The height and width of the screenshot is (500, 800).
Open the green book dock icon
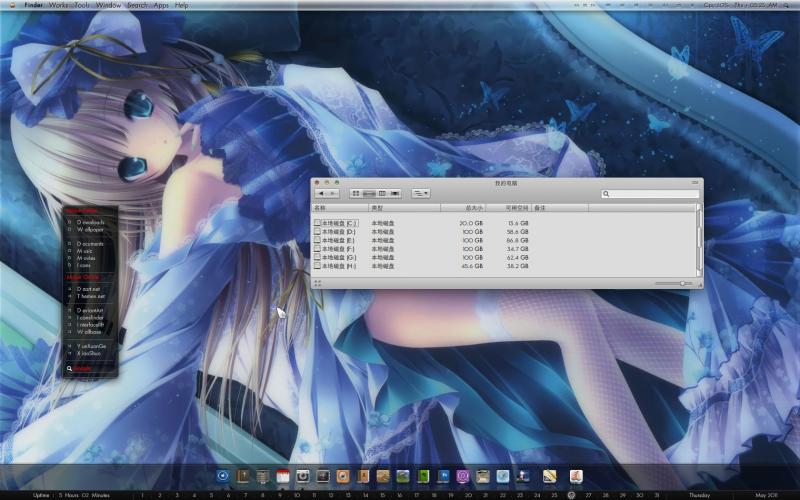tap(423, 476)
